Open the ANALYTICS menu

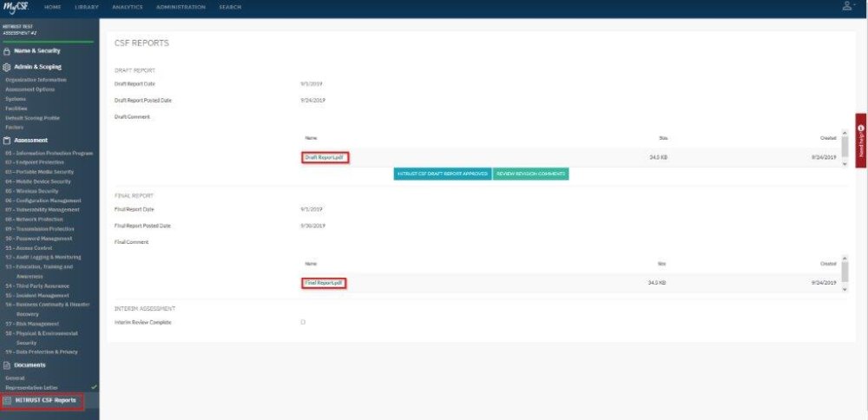(x=128, y=7)
